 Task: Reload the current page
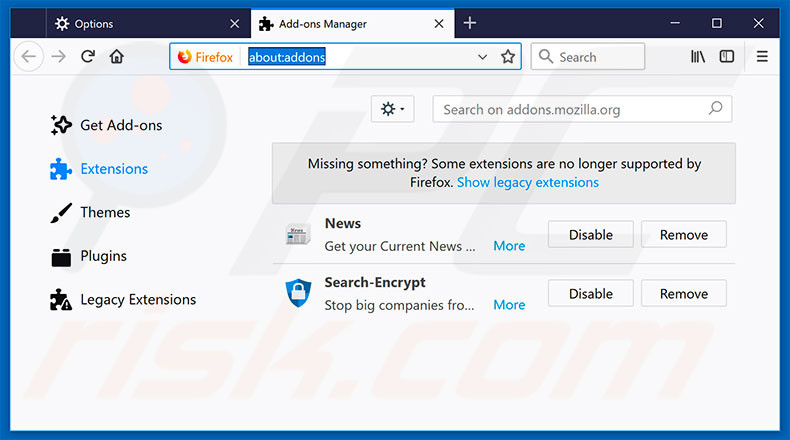click(x=88, y=56)
